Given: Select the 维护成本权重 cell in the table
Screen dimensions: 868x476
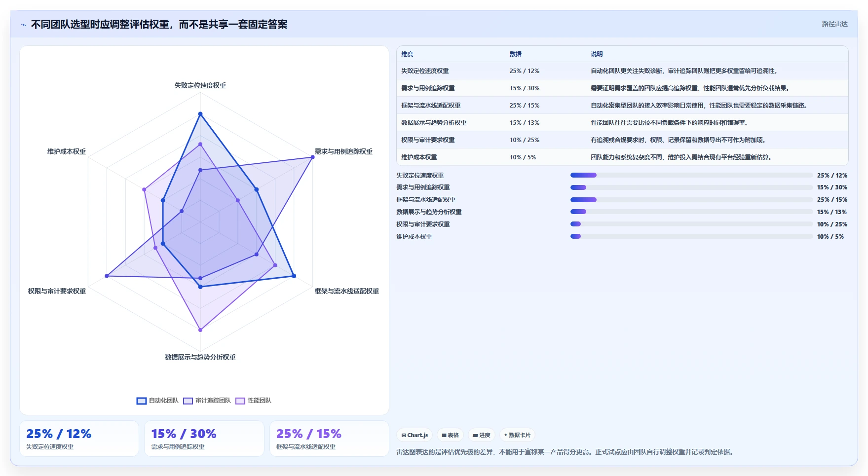Looking at the screenshot, I should (x=419, y=157).
